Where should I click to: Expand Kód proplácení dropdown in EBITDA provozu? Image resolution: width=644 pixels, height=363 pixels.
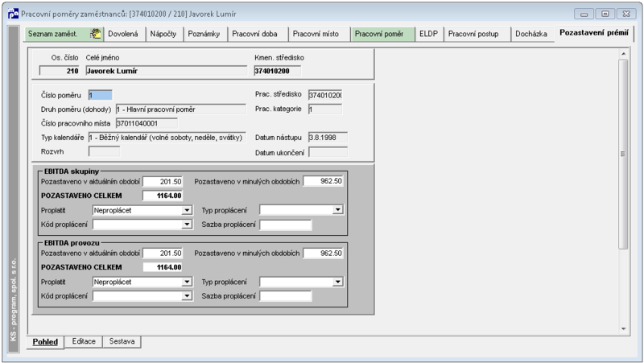[x=187, y=295]
